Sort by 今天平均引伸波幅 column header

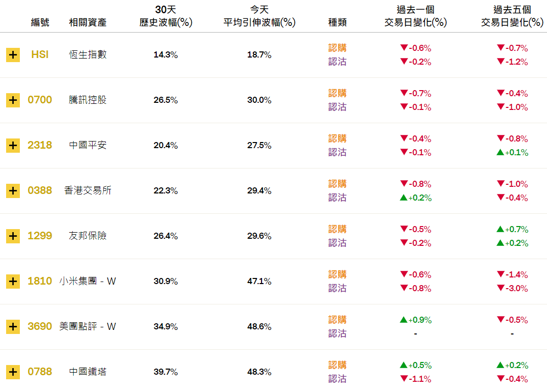pyautogui.click(x=259, y=16)
